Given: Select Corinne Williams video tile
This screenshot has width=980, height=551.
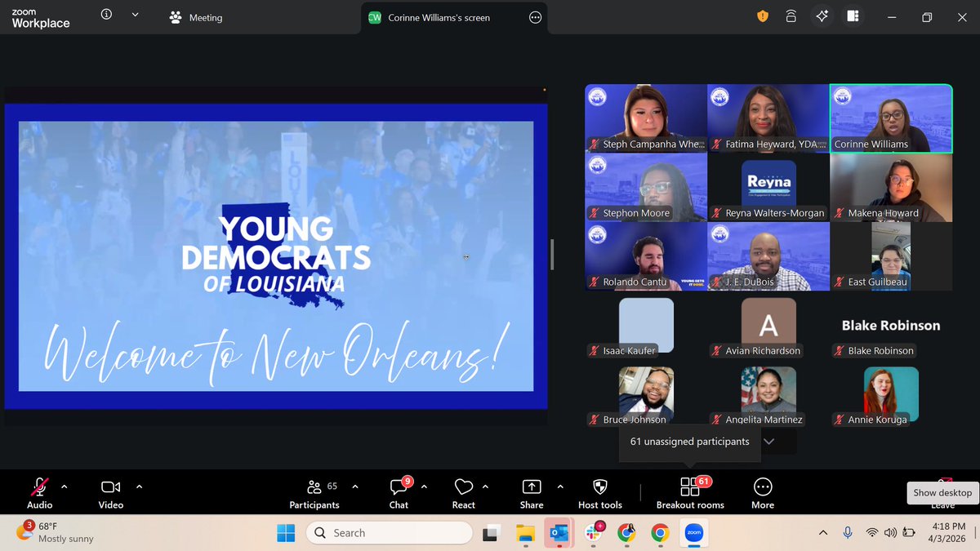Looking at the screenshot, I should point(891,118).
